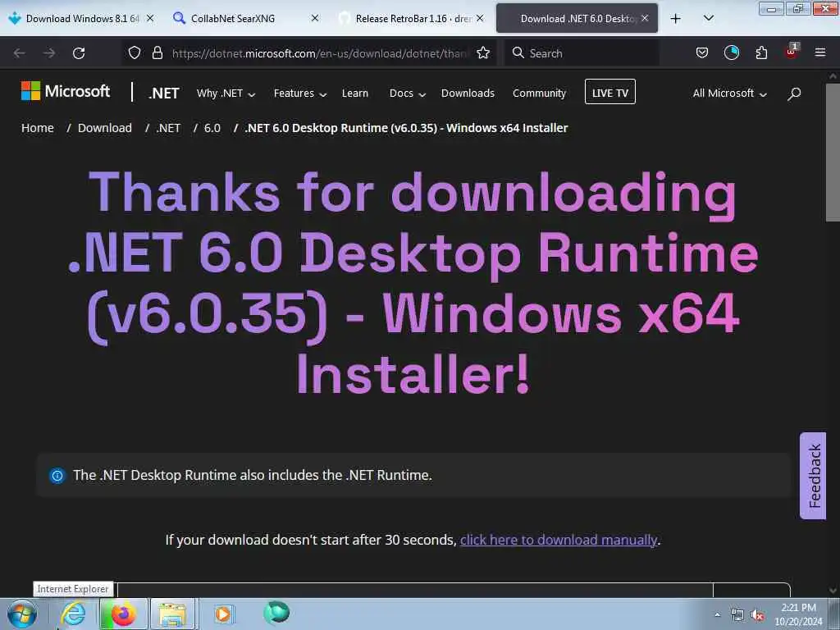
Task: Click the teal round app icon in taskbar
Action: 276,612
